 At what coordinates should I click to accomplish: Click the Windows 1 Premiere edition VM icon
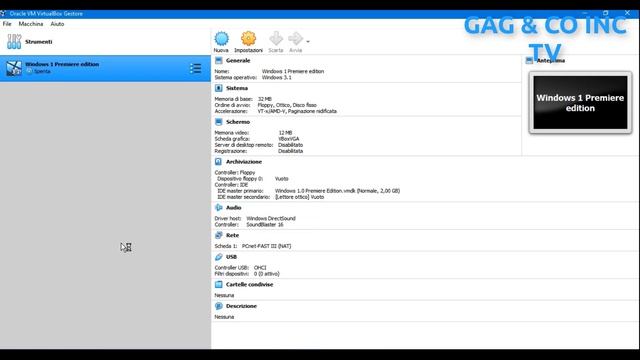[x=14, y=68]
